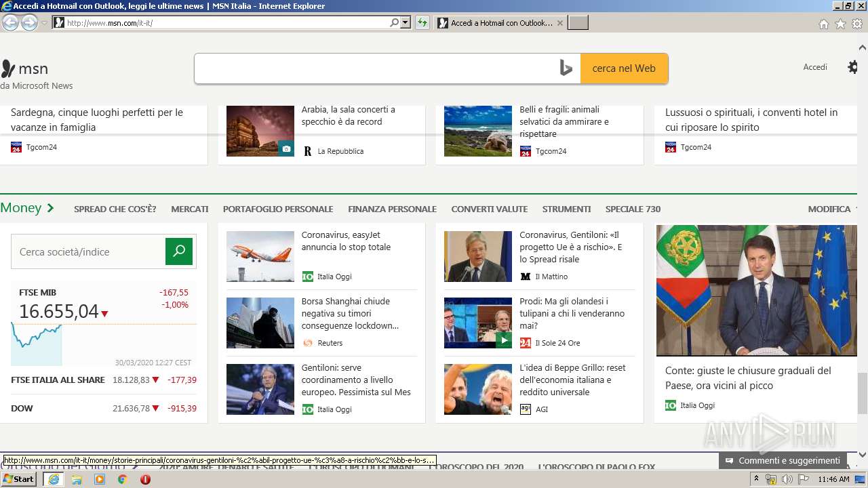The width and height of the screenshot is (868, 488).
Task: Open the msn page settings gear
Action: (x=853, y=67)
